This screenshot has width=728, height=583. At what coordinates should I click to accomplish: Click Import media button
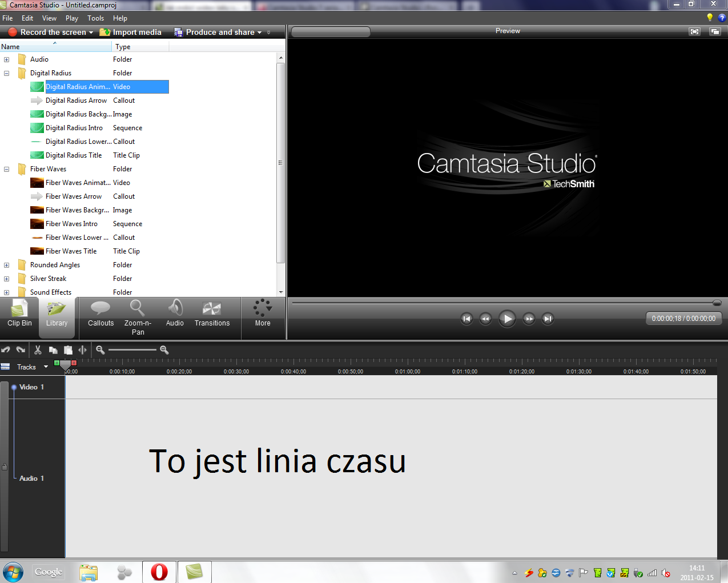131,33
